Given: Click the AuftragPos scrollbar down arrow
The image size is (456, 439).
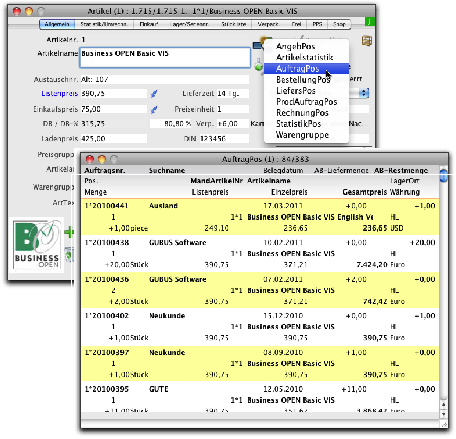Looking at the screenshot, I should pyautogui.click(x=443, y=414).
